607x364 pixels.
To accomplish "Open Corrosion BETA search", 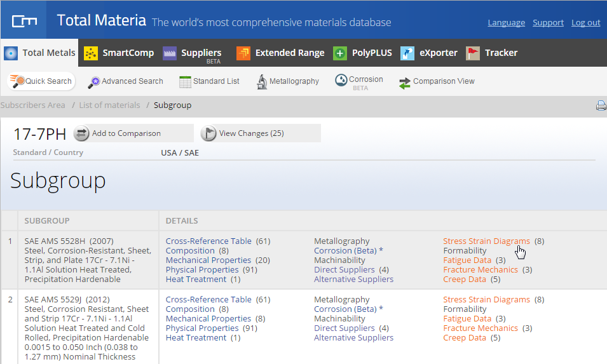I will (359, 83).
